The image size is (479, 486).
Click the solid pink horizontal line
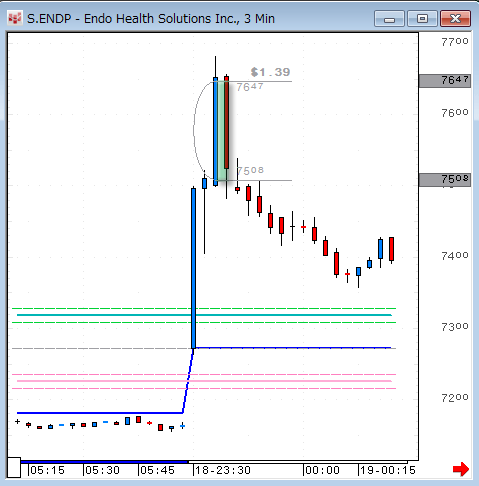pos(204,381)
